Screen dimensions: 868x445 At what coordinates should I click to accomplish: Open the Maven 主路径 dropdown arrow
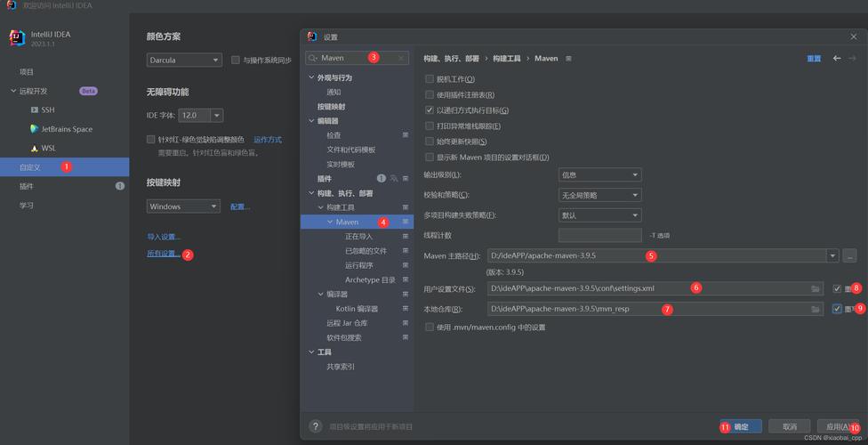click(x=832, y=255)
